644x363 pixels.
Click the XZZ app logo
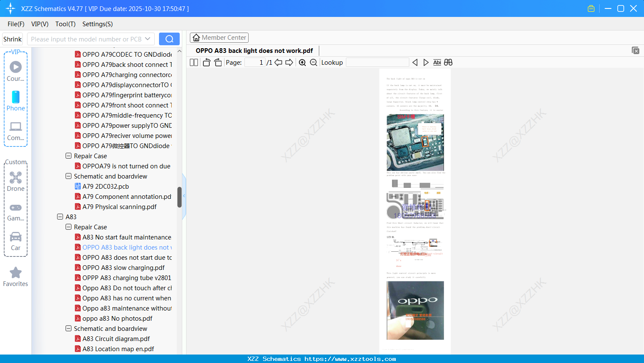11,8
